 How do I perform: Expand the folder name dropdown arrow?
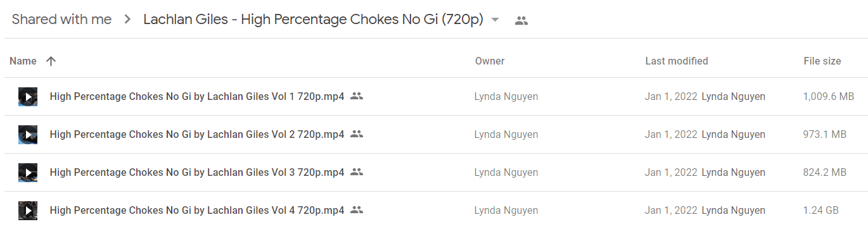[x=495, y=20]
